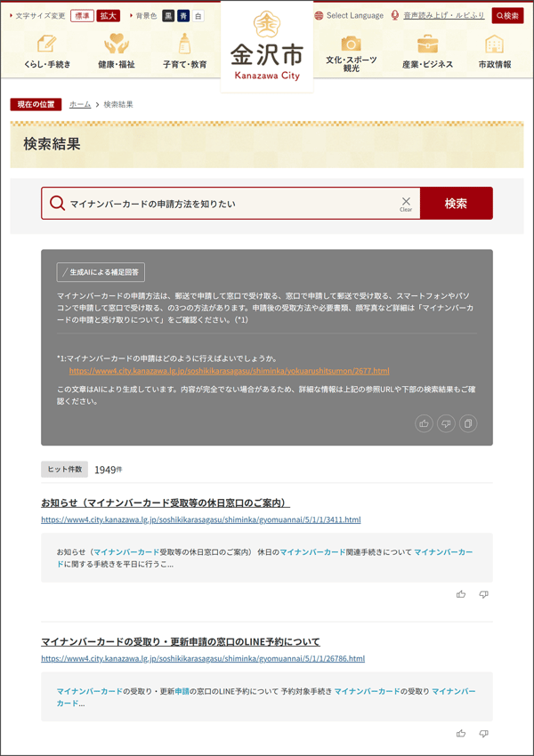The height and width of the screenshot is (756, 534).
Task: Set text size to 拡大
Action: pos(109,16)
